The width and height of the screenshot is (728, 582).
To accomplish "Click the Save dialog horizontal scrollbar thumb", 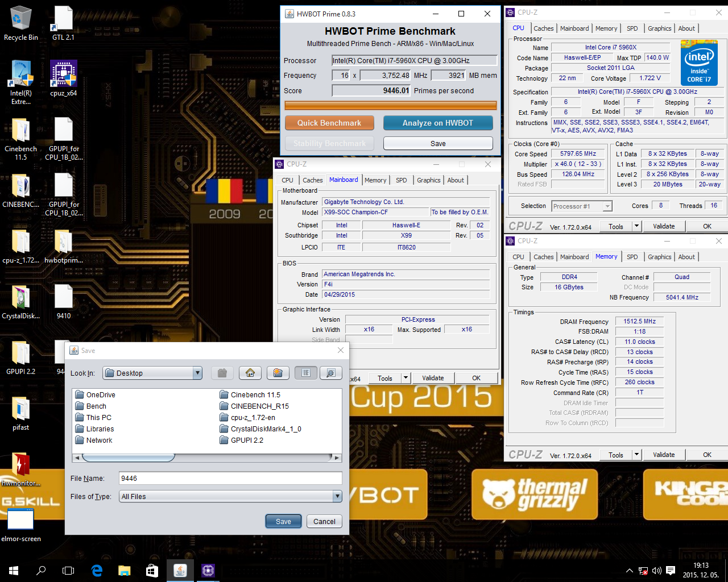I will tap(129, 458).
